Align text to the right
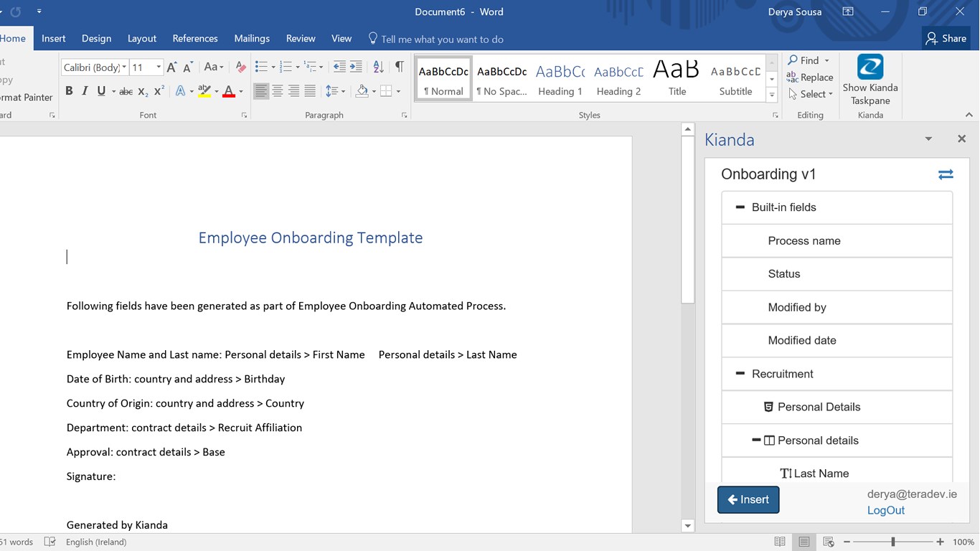Viewport: 980px width, 551px height. [293, 91]
